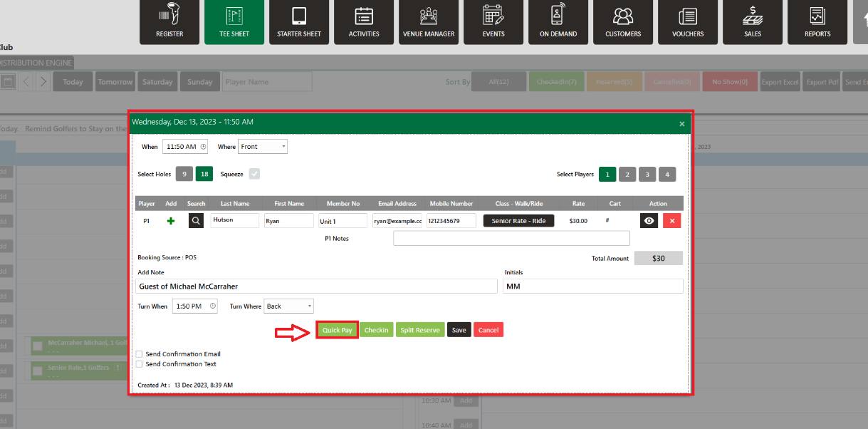Open the Senior Rate - Ride class selector
Viewport: 868px width, 429px height.
point(518,221)
